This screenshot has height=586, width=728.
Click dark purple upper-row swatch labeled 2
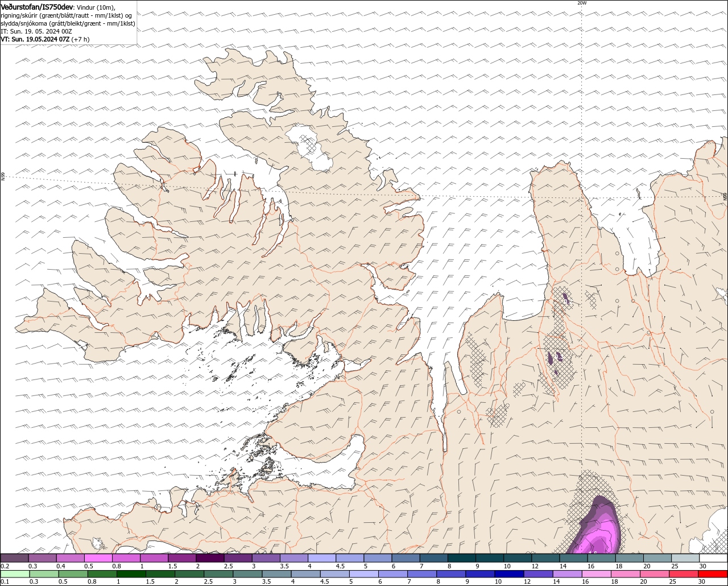pos(210,558)
